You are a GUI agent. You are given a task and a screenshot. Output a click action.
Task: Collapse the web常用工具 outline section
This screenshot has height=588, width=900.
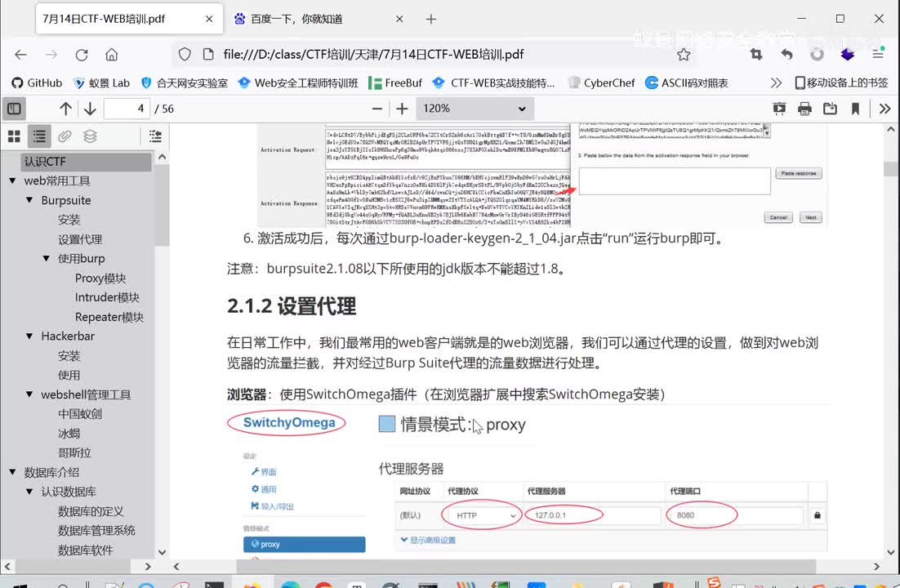12,180
